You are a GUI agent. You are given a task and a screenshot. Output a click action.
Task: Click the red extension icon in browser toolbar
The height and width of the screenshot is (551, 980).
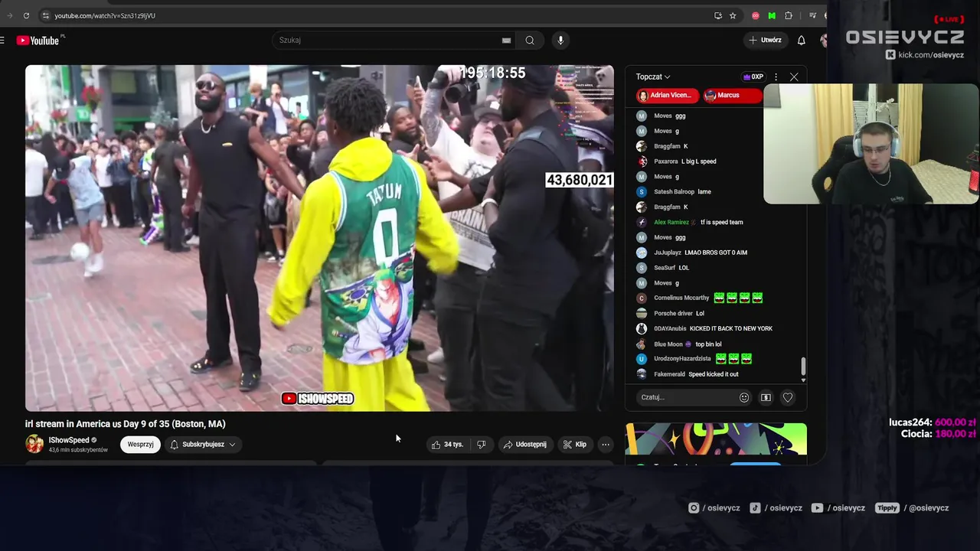pyautogui.click(x=756, y=15)
